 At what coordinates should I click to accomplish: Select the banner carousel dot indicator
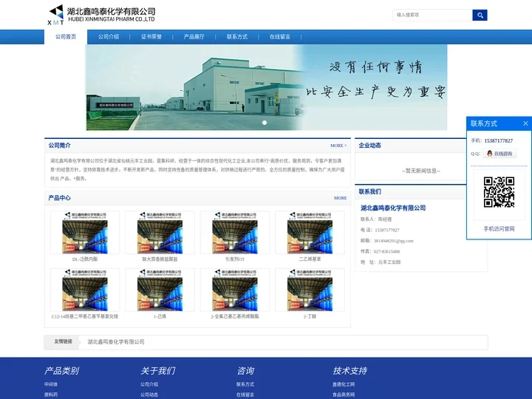pos(265,123)
